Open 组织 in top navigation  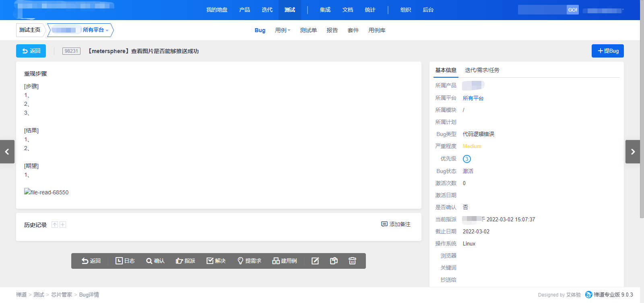(406, 10)
